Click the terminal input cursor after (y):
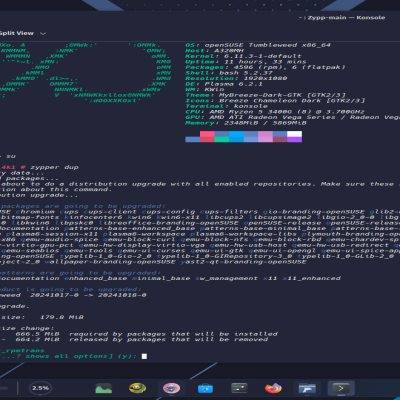Screen dimensions: 400x400 point(144,356)
